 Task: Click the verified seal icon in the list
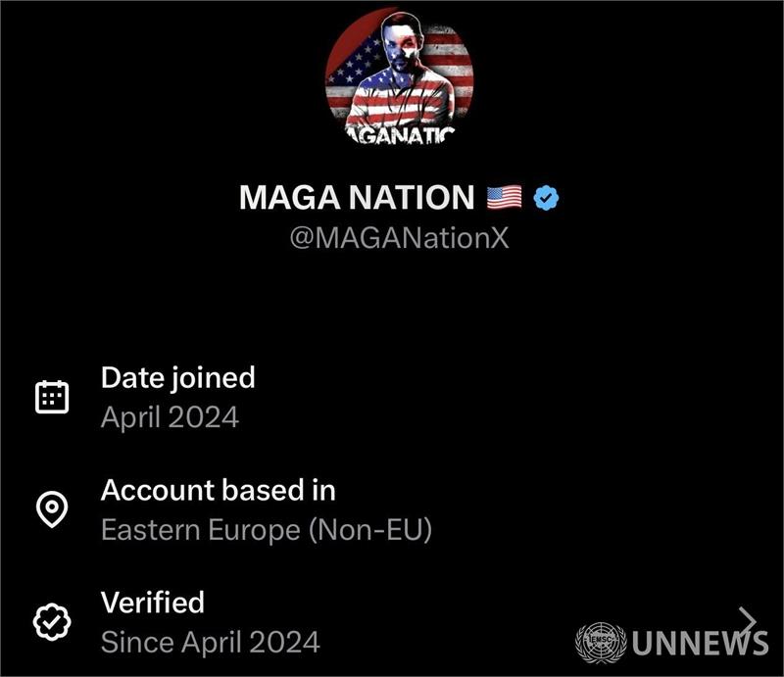pyautogui.click(x=52, y=622)
